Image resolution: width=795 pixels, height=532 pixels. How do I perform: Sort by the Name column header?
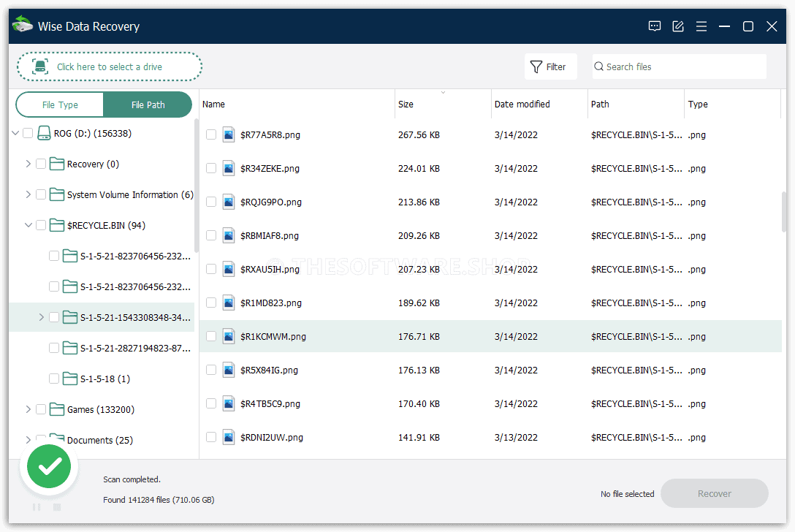pyautogui.click(x=297, y=104)
